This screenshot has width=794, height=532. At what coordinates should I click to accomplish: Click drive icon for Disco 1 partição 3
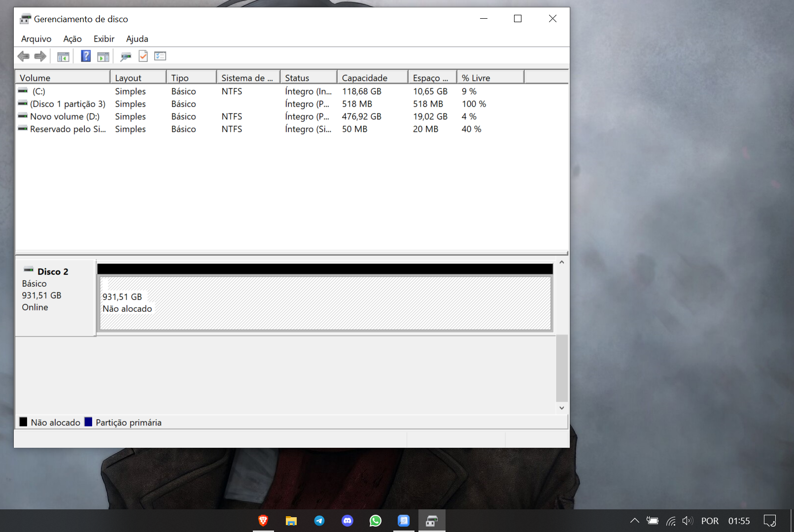[x=23, y=104]
